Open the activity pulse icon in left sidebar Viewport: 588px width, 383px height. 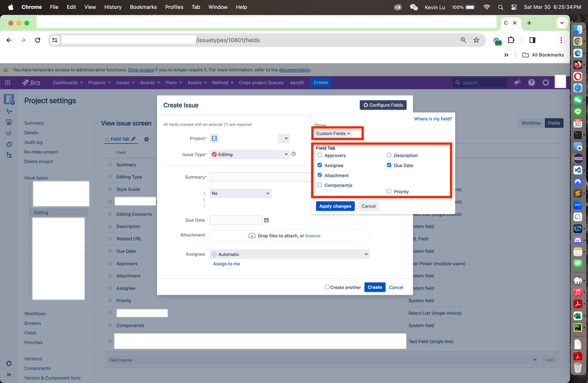pos(9,111)
